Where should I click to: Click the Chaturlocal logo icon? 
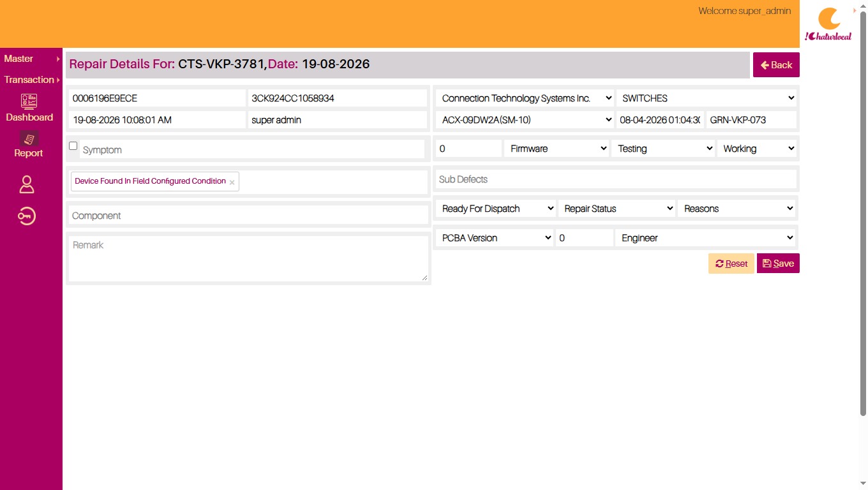pyautogui.click(x=828, y=24)
